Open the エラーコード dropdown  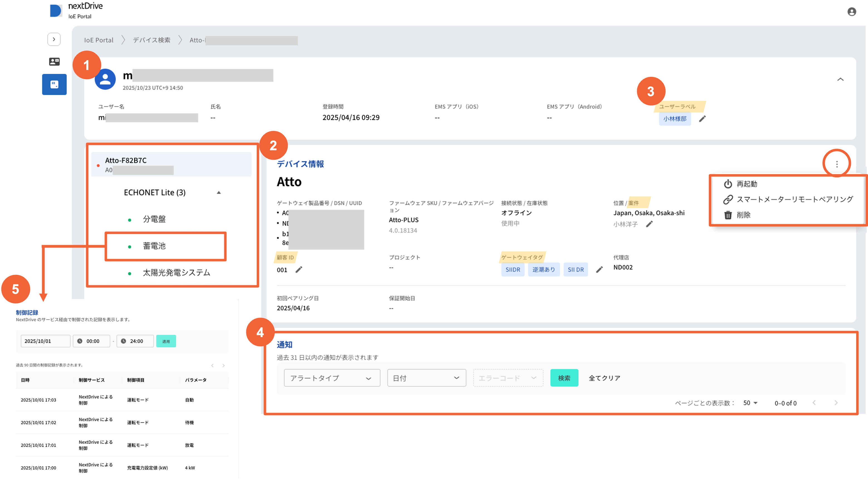[x=508, y=378]
